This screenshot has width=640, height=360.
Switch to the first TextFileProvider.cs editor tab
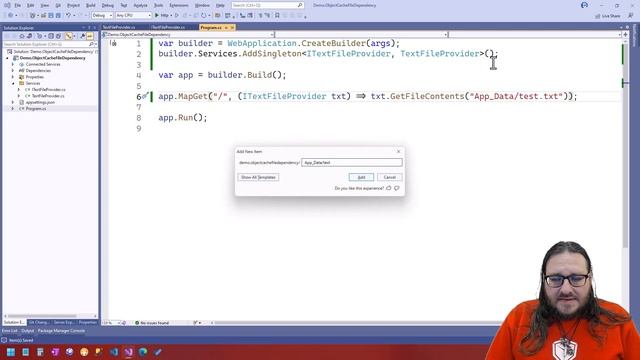click(119, 27)
